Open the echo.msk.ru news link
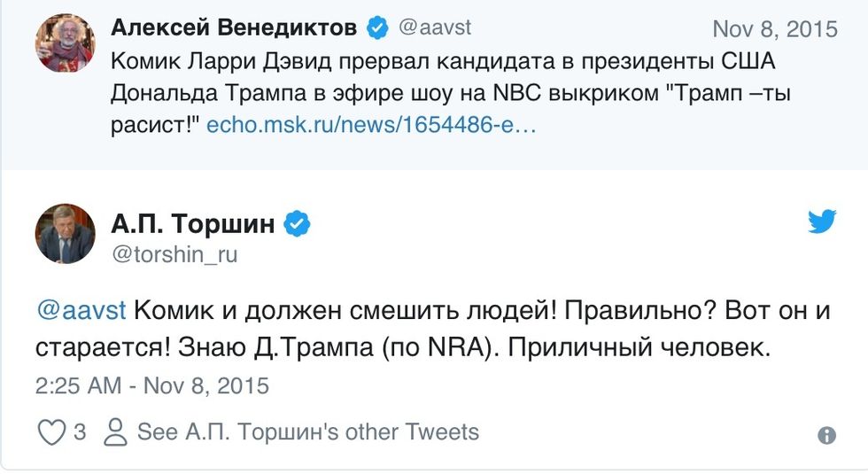 pos(371,126)
